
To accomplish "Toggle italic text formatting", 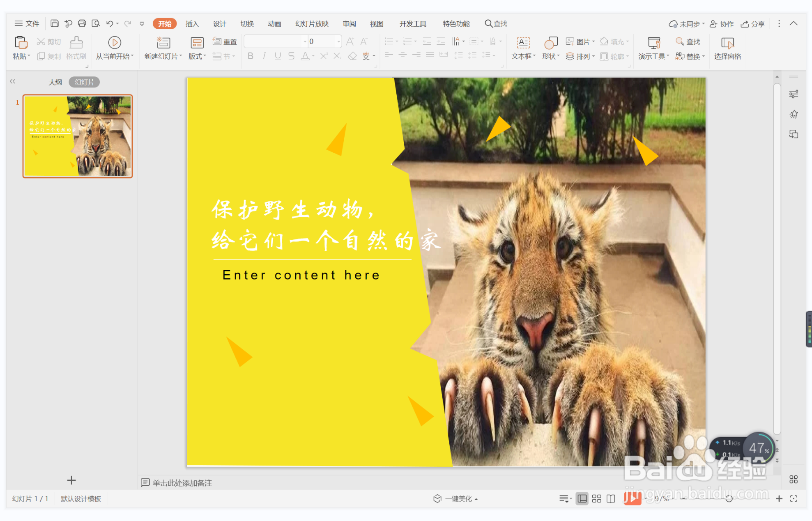I will tap(264, 56).
